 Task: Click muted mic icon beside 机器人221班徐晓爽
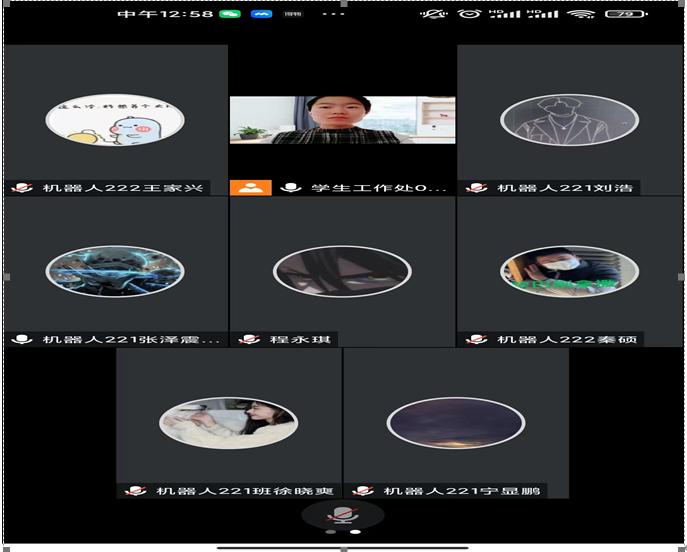point(137,490)
